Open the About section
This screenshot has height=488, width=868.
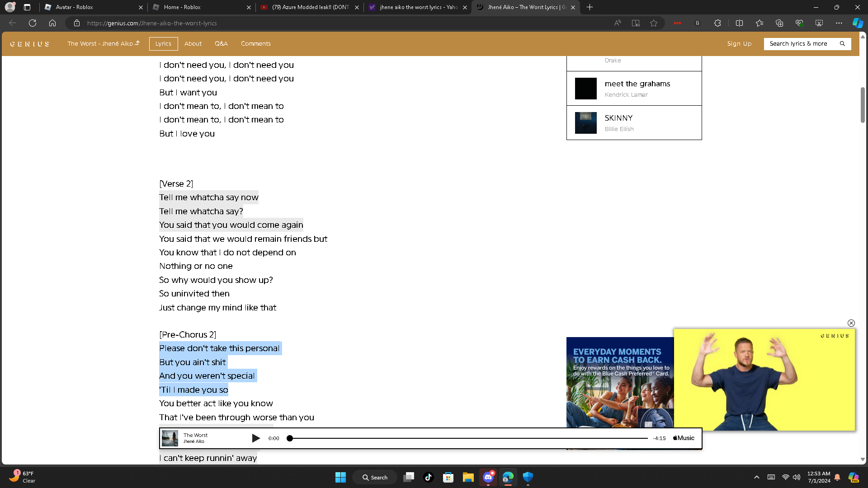193,44
